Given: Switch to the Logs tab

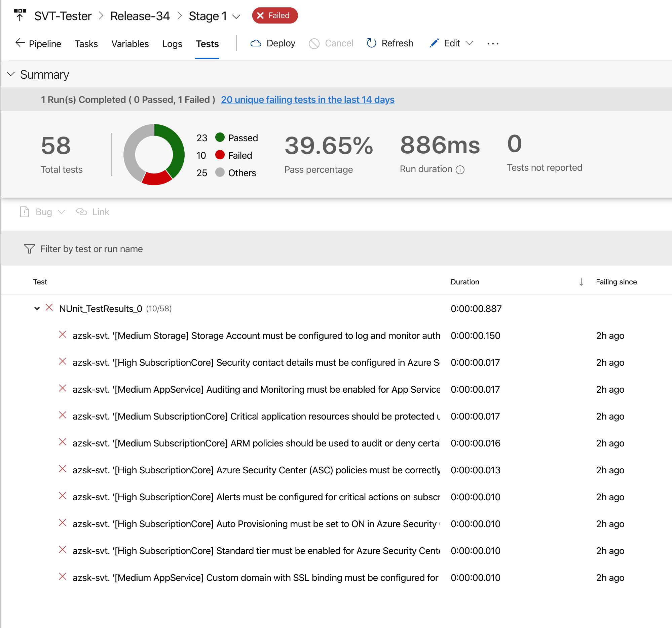Looking at the screenshot, I should (x=172, y=44).
